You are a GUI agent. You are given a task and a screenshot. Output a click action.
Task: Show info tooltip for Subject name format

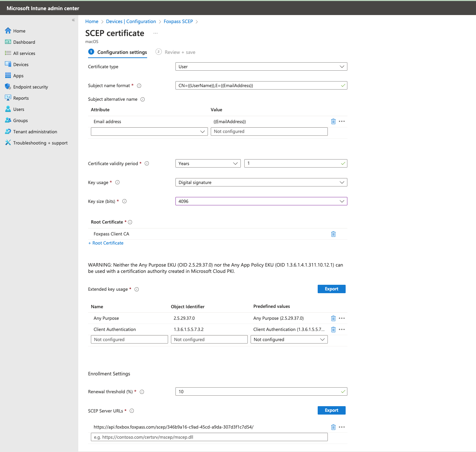coord(139,86)
